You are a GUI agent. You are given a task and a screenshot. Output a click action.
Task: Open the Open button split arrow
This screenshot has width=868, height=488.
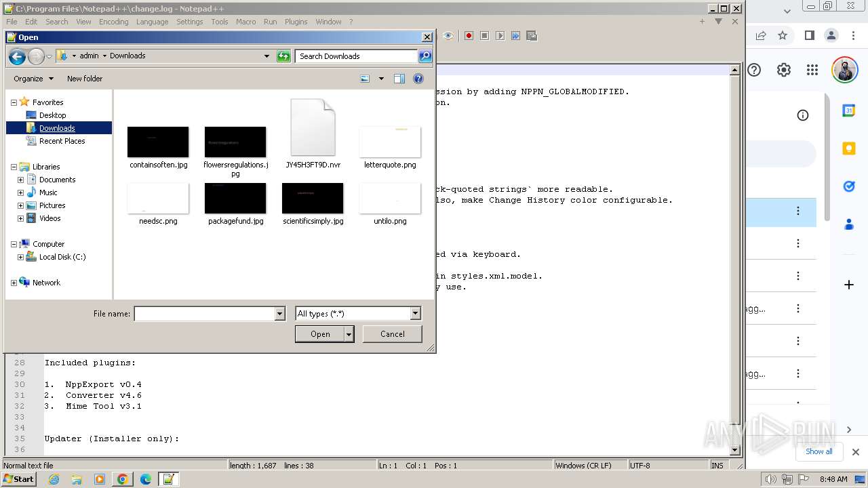click(349, 333)
